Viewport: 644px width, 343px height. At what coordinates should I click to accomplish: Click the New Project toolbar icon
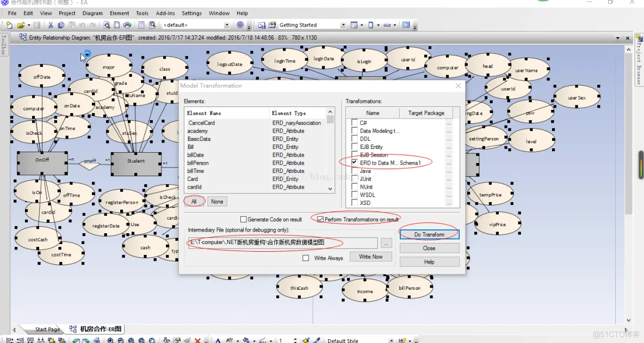[x=9, y=25]
